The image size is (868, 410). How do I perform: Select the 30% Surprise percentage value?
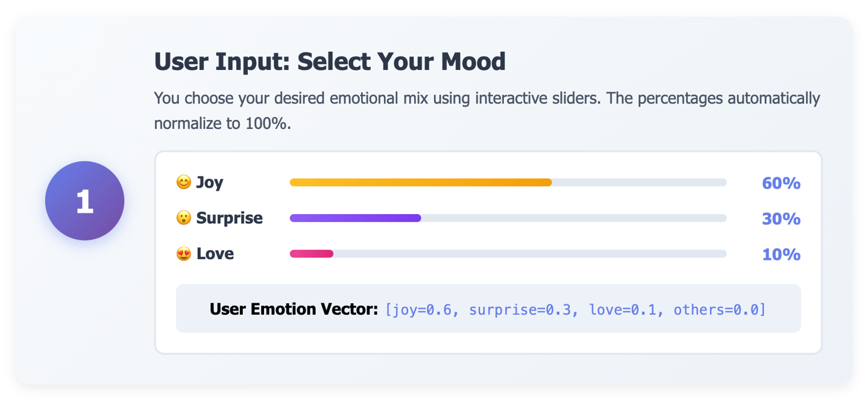pyautogui.click(x=781, y=219)
